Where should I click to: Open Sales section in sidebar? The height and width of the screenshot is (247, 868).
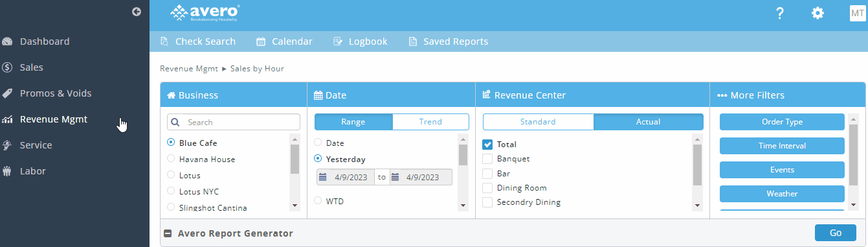point(31,67)
